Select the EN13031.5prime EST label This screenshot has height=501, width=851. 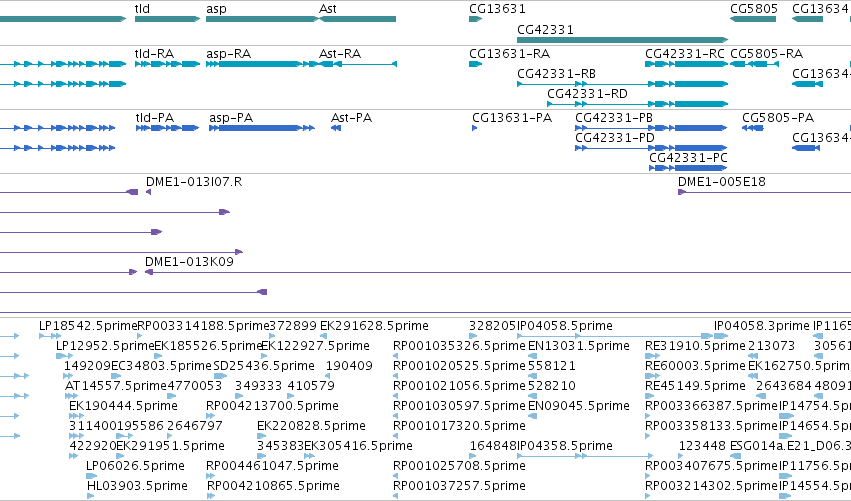[579, 346]
